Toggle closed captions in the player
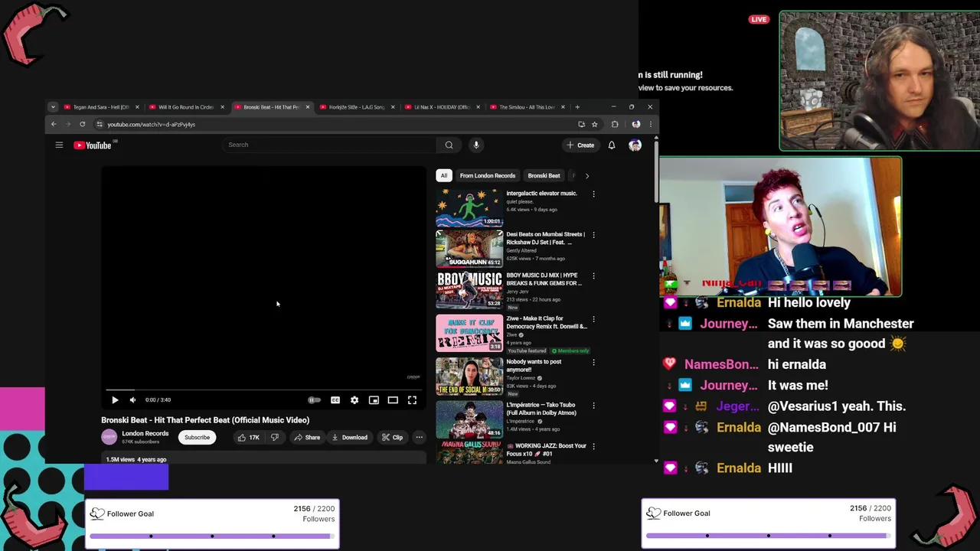 [x=335, y=399]
